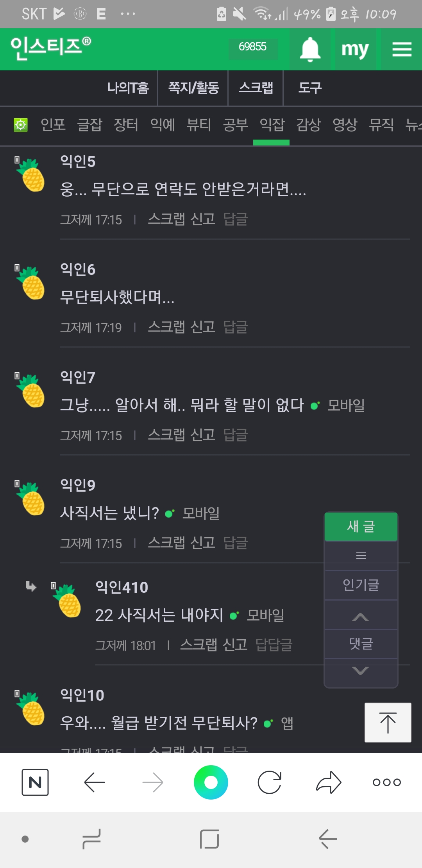The width and height of the screenshot is (422, 868).
Task: Switch to the 익잡 board tab
Action: pyautogui.click(x=272, y=125)
